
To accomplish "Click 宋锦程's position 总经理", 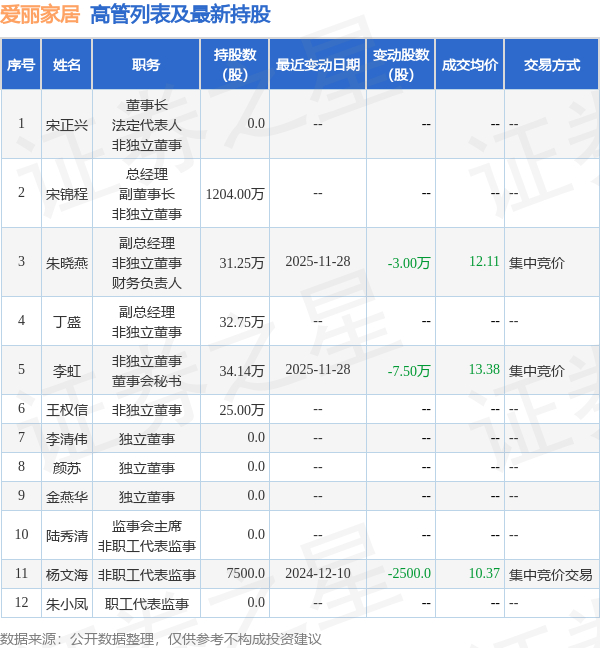I will tap(147, 174).
